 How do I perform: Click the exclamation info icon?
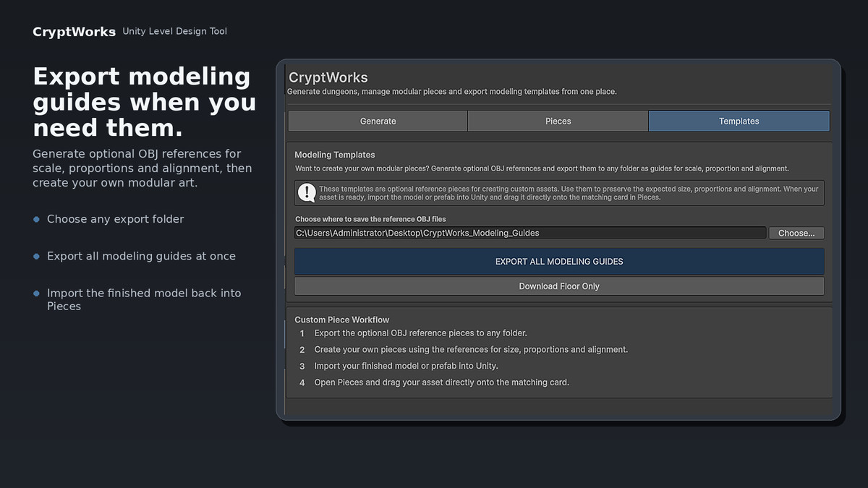coord(307,192)
